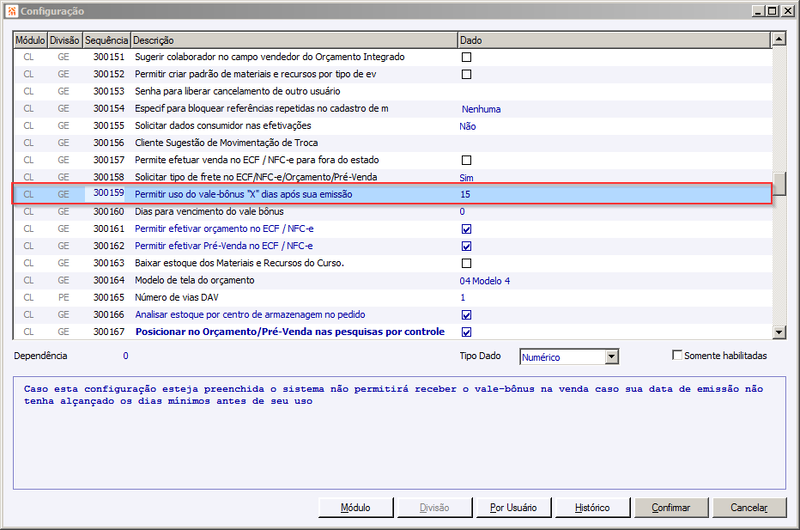This screenshot has width=800, height=530.
Task: Select row 300156 Cliente Sugestão de Movimentação
Action: coord(392,143)
